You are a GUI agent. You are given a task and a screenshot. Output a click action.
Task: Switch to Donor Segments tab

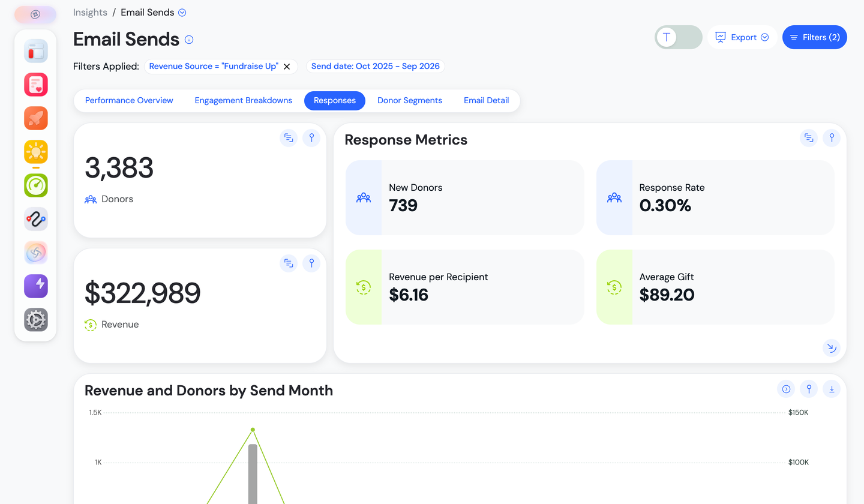[x=410, y=100]
